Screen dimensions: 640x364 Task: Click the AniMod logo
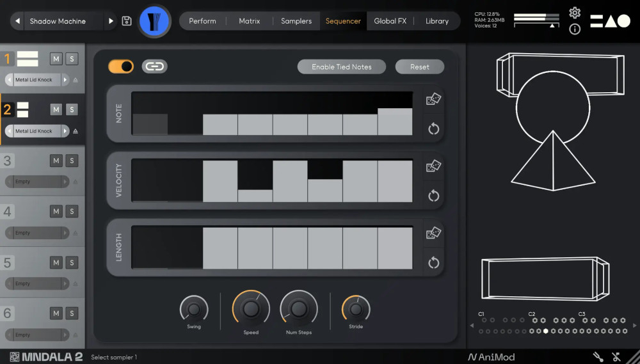pos(491,357)
